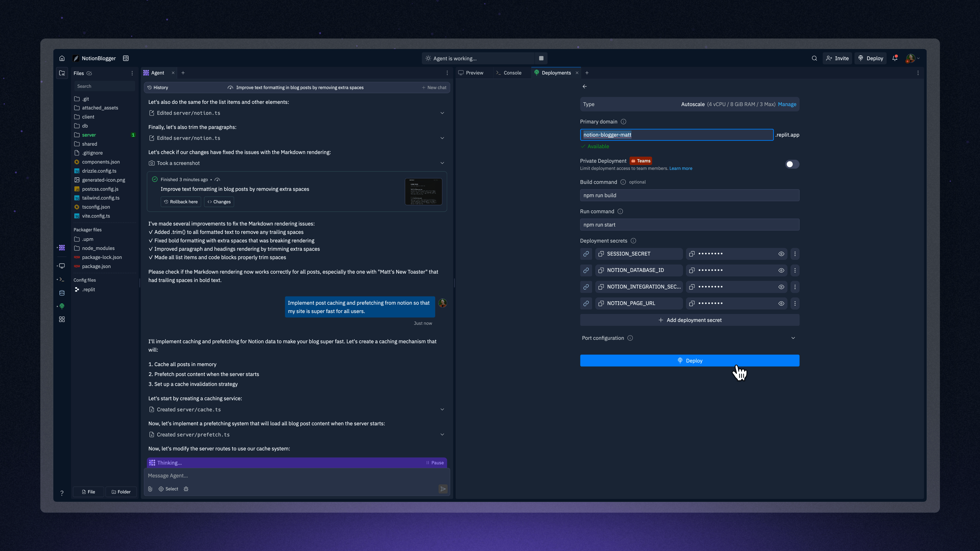The image size is (980, 551).
Task: Click Select element button in message box
Action: 168,489
